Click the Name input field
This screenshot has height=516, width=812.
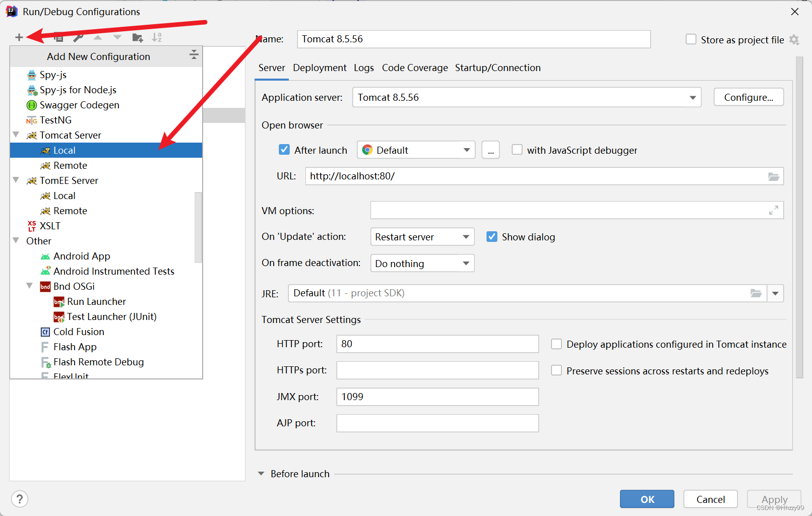(x=474, y=39)
